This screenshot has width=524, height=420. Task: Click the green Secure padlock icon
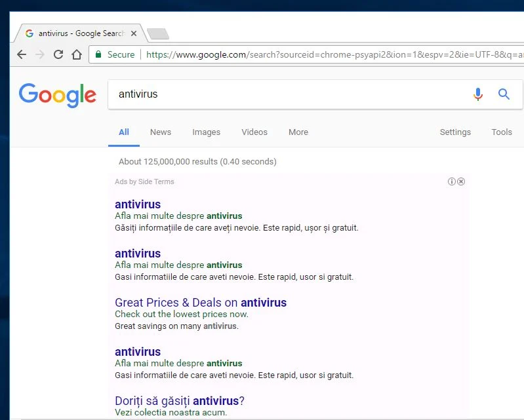[98, 54]
